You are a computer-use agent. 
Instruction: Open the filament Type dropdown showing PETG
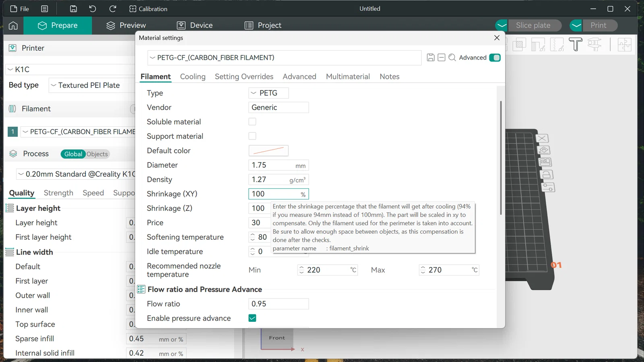pyautogui.click(x=268, y=93)
